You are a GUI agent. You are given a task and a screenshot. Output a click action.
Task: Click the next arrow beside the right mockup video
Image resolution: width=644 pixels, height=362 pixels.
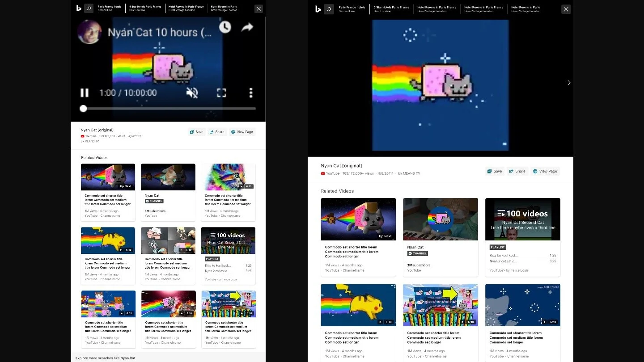tap(569, 83)
